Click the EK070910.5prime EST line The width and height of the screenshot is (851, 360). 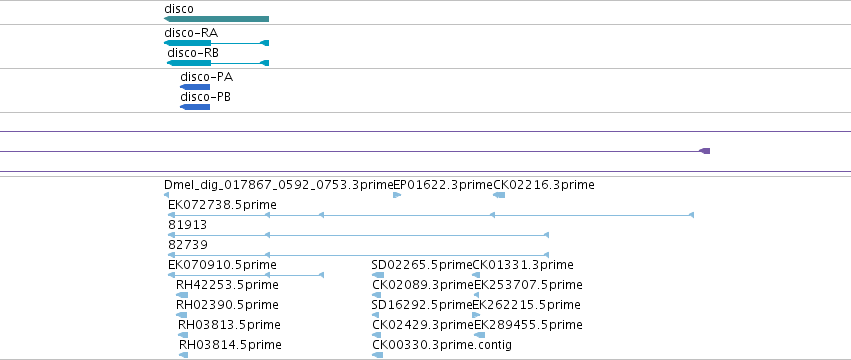(246, 275)
